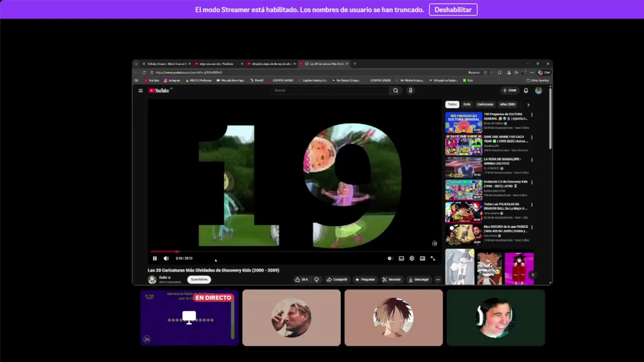Dislike the video with thumbs-down
This screenshot has height=362, width=644.
tap(316, 280)
